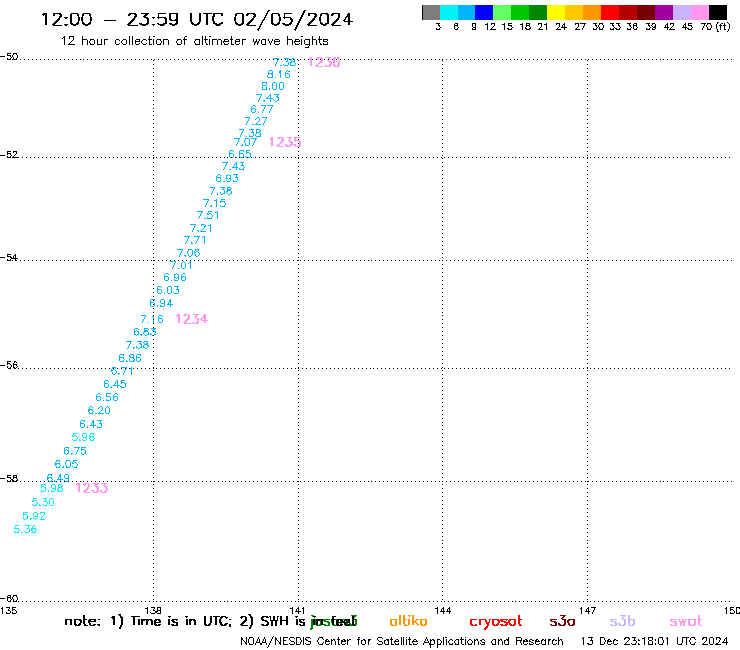740x650 pixels.
Task: Click the wave height value '6.71'
Action: pyautogui.click(x=122, y=371)
